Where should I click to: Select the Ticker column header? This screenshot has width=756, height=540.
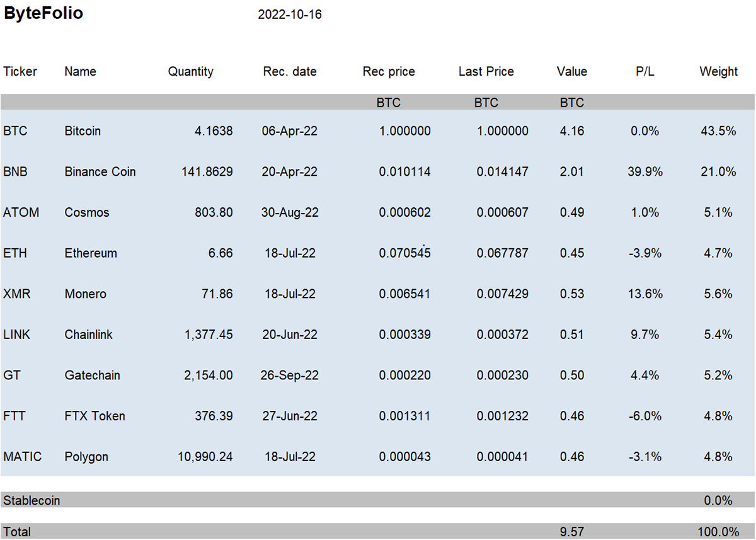click(x=20, y=71)
